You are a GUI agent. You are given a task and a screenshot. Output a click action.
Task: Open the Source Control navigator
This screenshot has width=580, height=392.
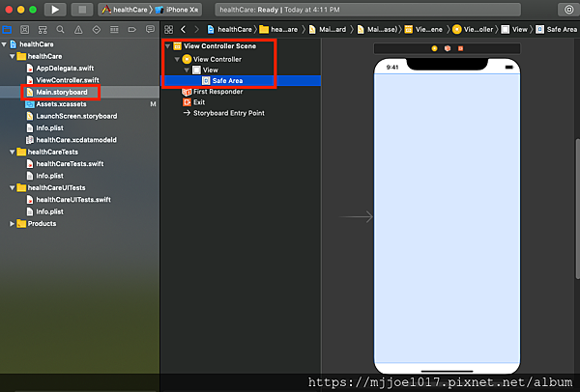[24, 30]
